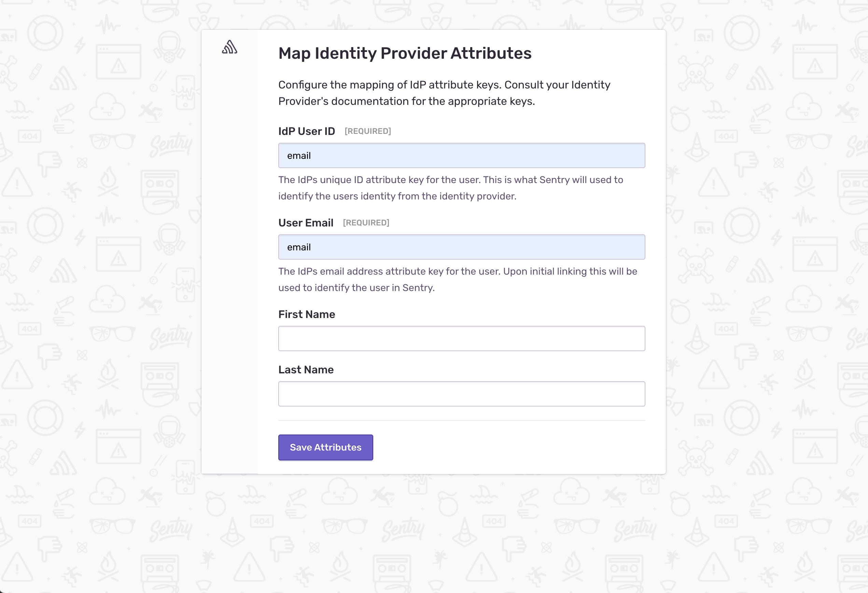
Task: Click the words used to identify the user in Sentry
Action: 356,288
